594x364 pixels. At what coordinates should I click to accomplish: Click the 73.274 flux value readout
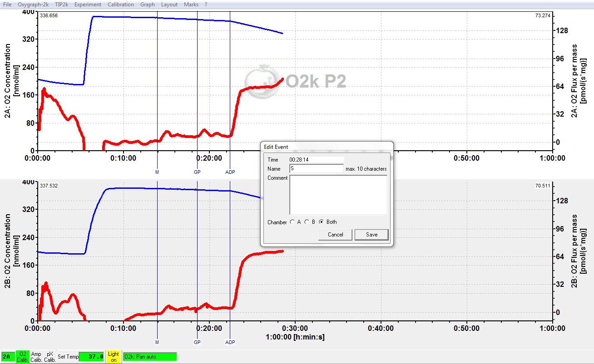pos(543,15)
